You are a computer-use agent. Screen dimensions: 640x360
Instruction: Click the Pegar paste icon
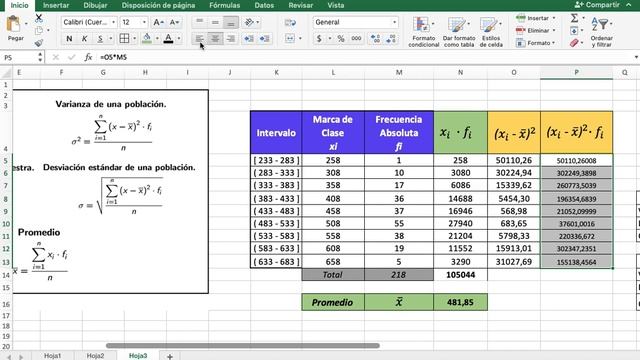14,24
